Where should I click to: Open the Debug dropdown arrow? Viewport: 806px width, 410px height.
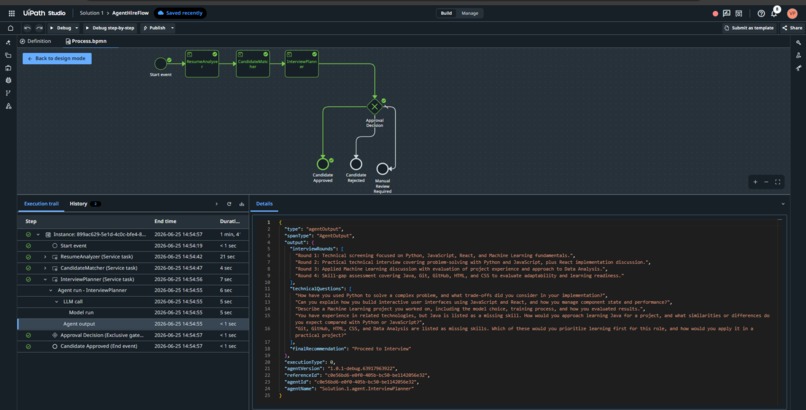click(77, 28)
